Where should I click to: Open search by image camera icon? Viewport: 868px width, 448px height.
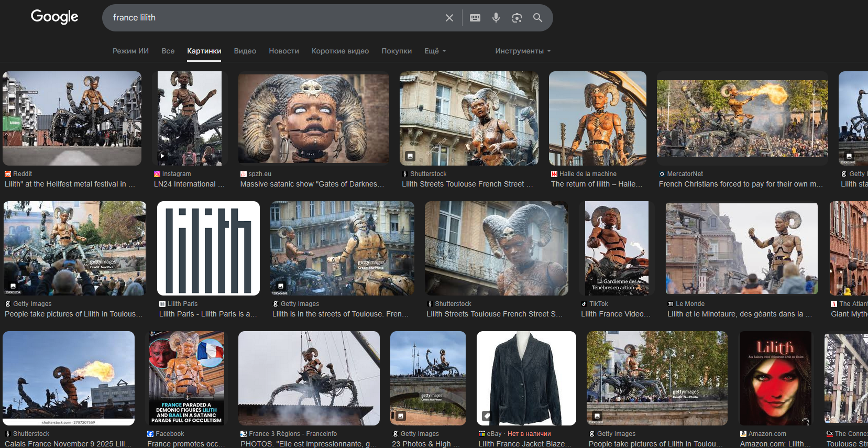coord(517,18)
